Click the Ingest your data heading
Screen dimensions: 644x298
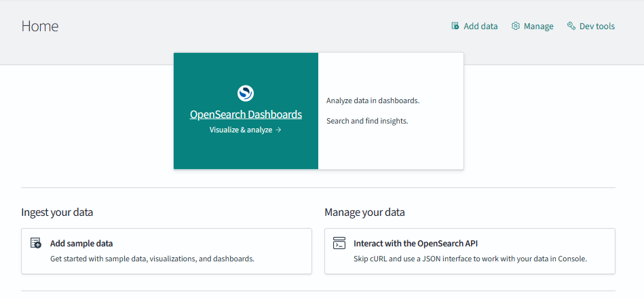point(57,212)
